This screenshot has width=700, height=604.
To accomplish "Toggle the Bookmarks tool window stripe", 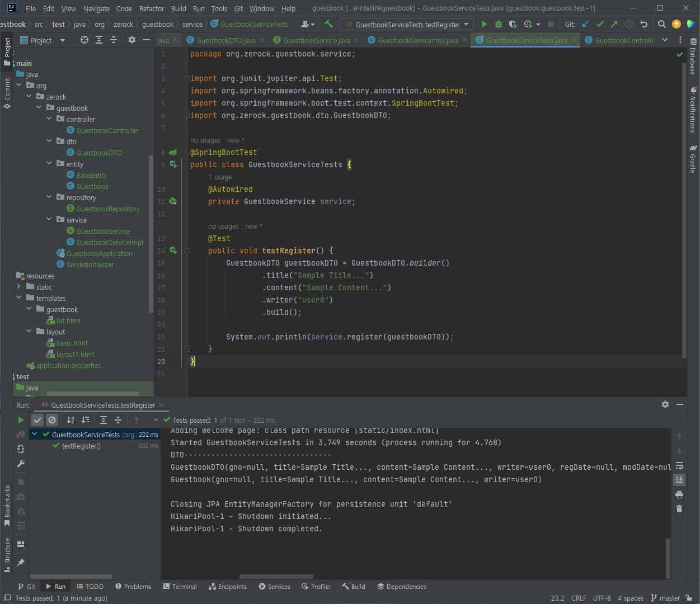I will coord(7,506).
